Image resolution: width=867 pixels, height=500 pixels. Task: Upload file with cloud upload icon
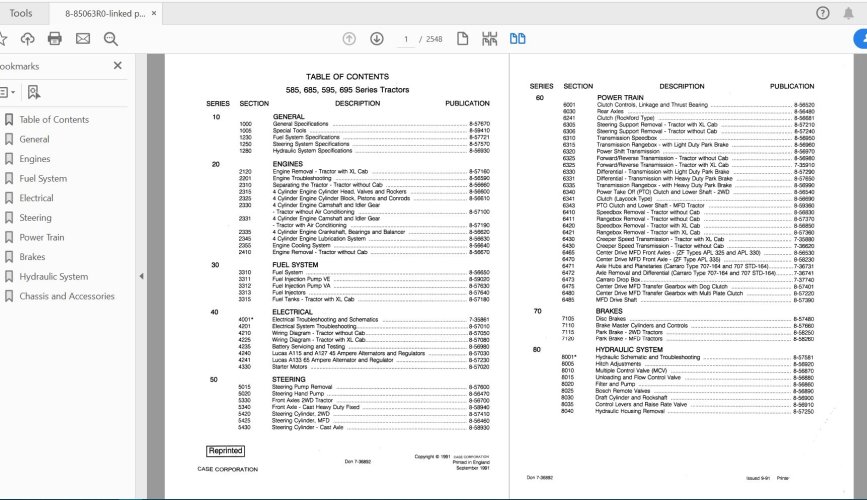(x=28, y=39)
